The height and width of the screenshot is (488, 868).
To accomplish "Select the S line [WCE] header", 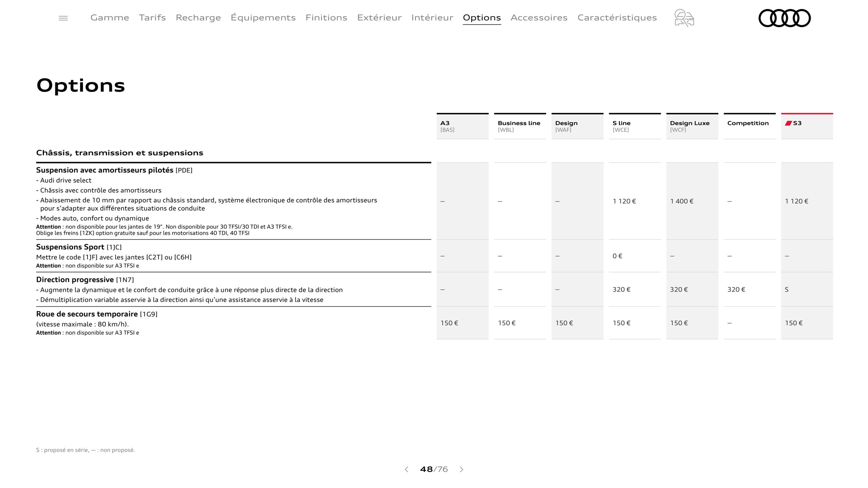I will pos(635,126).
